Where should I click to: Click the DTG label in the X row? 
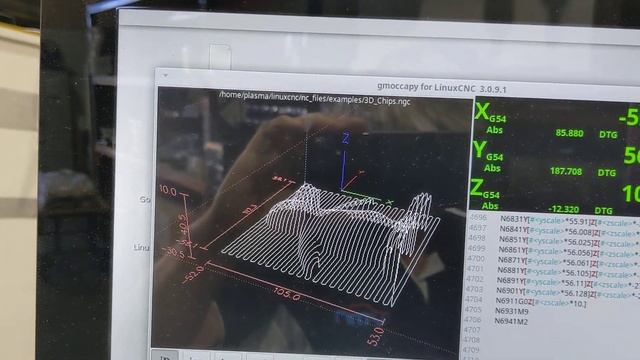(x=608, y=135)
